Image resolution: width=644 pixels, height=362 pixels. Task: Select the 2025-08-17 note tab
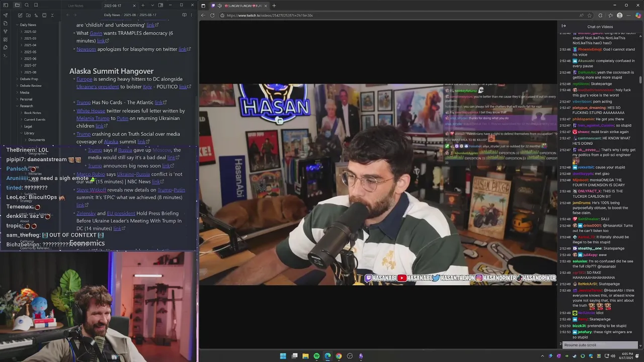pos(113,6)
